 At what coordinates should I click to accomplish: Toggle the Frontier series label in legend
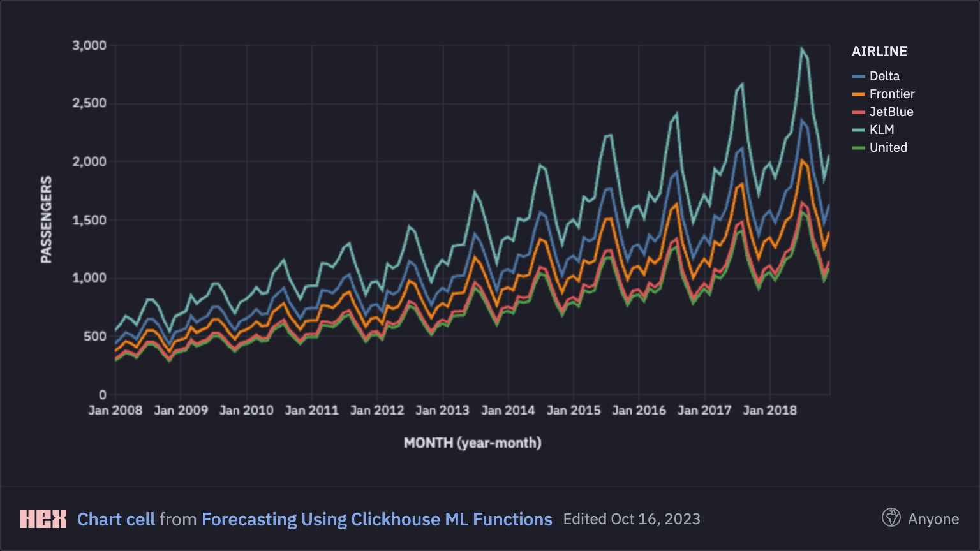pos(892,94)
